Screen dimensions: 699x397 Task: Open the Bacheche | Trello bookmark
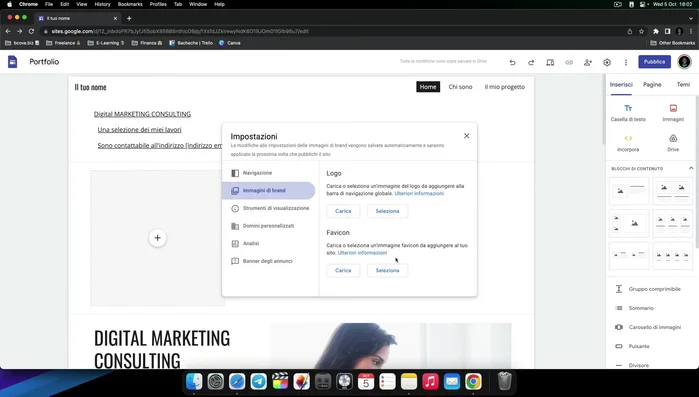[x=191, y=43]
